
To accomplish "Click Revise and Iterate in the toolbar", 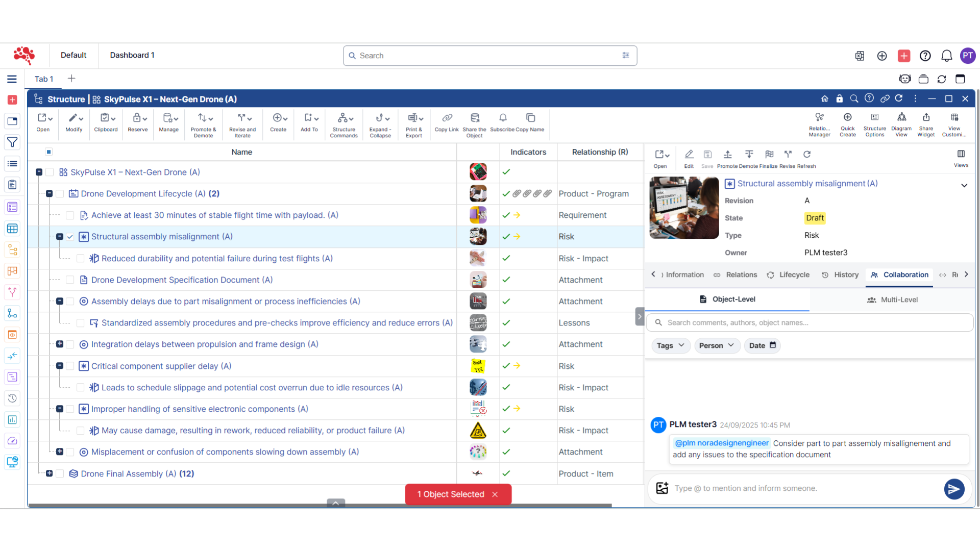I will (242, 124).
